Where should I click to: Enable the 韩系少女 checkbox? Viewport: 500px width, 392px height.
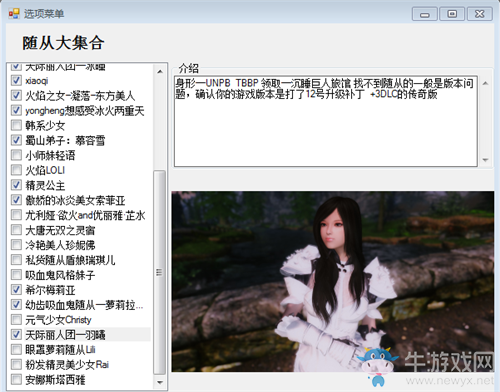(x=16, y=125)
